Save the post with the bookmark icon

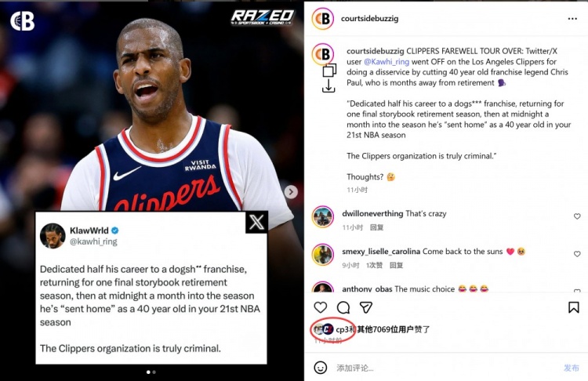point(573,307)
